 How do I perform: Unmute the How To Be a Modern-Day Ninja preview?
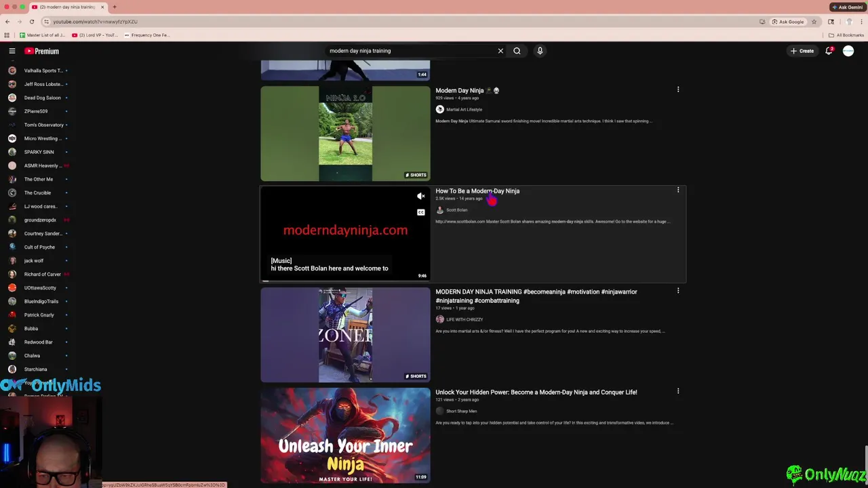[420, 197]
